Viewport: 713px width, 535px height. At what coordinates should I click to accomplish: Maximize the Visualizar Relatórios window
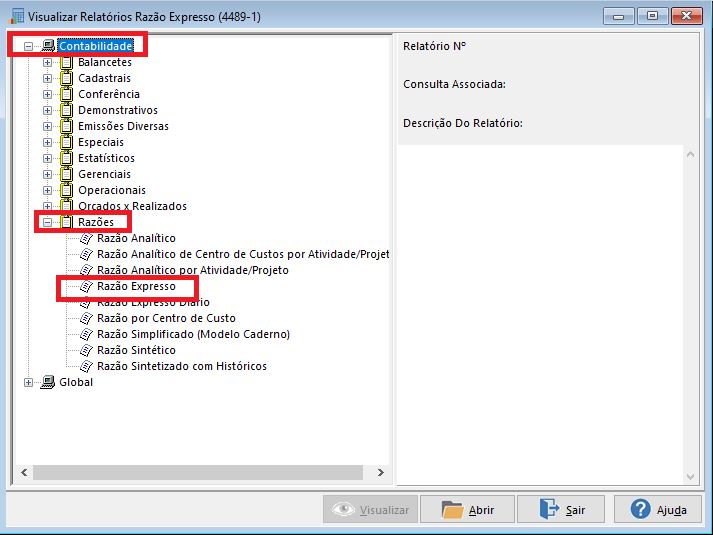(652, 16)
